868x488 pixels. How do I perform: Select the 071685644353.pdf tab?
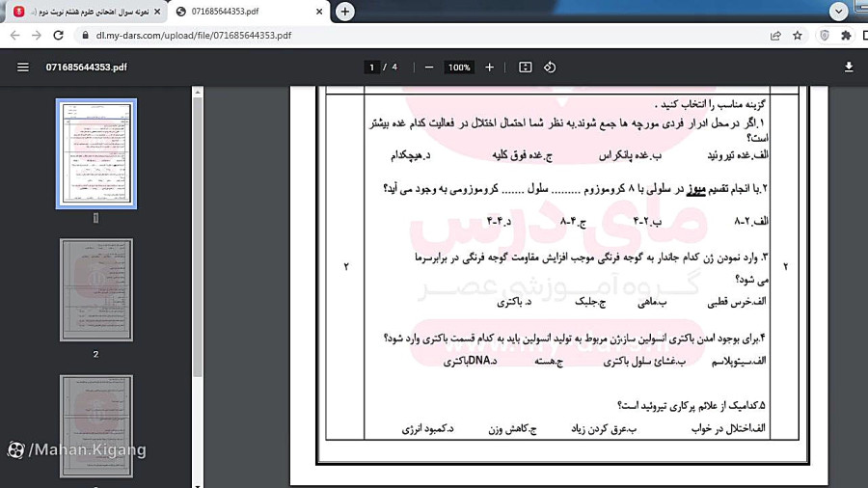tap(249, 12)
